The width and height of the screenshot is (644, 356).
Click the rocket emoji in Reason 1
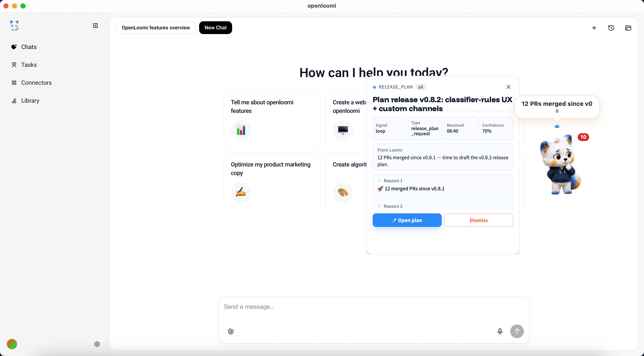[380, 189]
